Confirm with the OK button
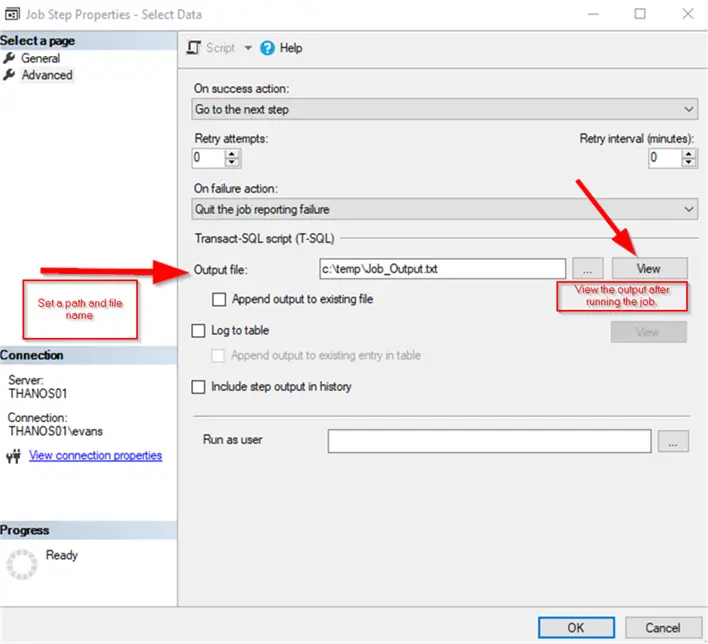 click(x=576, y=628)
